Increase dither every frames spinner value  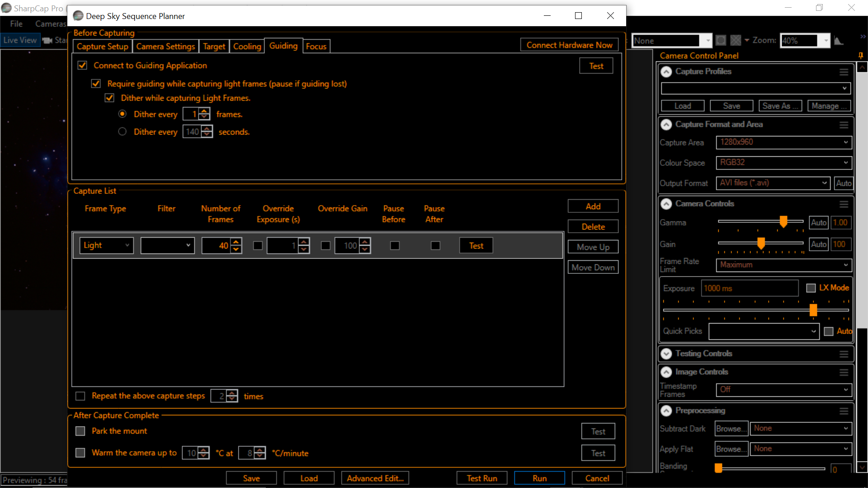[204, 111]
